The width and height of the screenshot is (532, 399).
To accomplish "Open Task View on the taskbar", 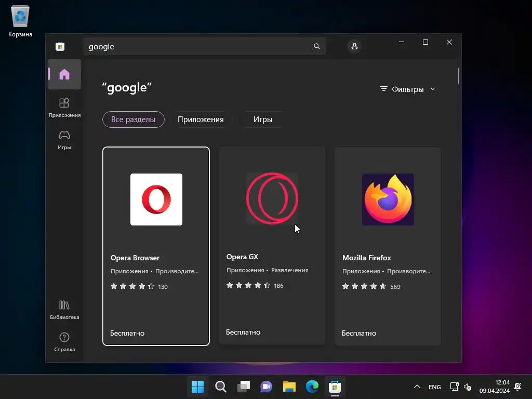I will click(x=243, y=387).
